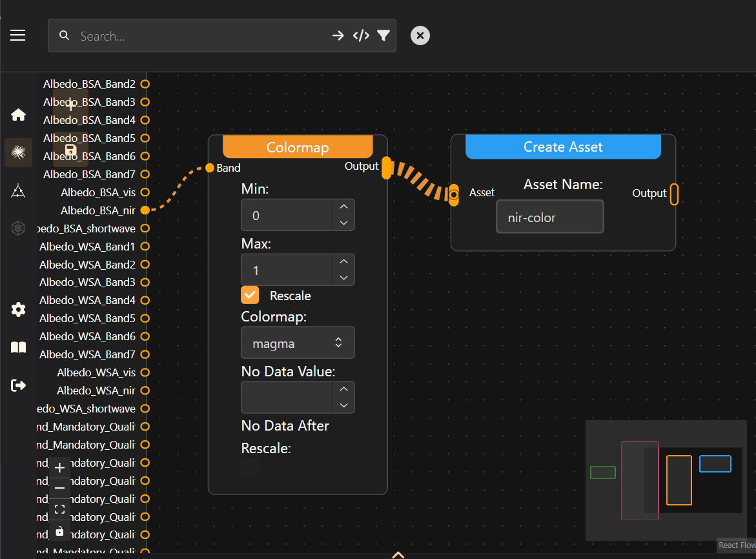Screen dimensions: 756x559
Task: Click the filter funnel icon
Action: (383, 36)
